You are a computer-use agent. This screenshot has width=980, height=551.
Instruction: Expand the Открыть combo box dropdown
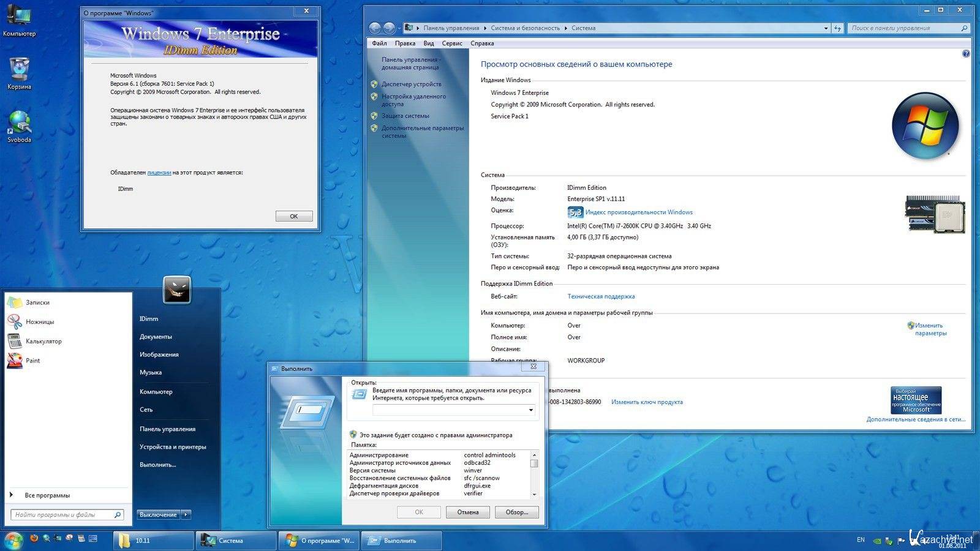point(530,410)
